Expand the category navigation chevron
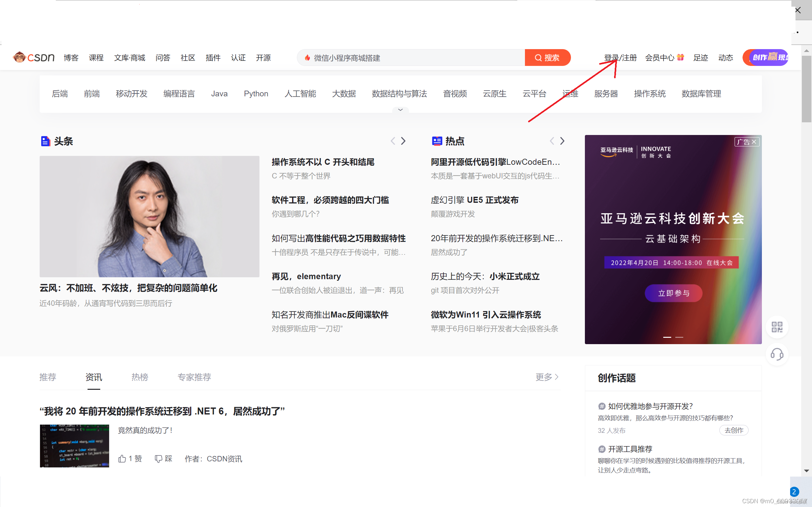Screen dimensions: 812x507 (400, 110)
